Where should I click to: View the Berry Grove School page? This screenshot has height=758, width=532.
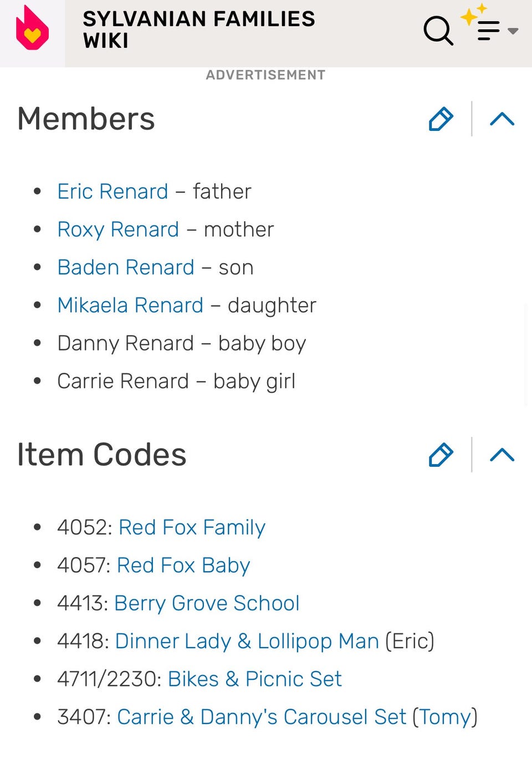207,603
